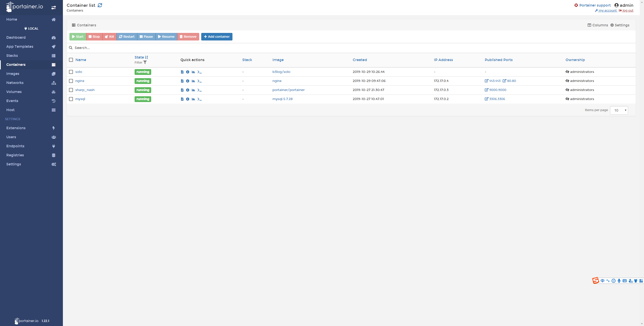Open logs icon for solo container
This screenshot has height=326, width=644.
[x=182, y=72]
